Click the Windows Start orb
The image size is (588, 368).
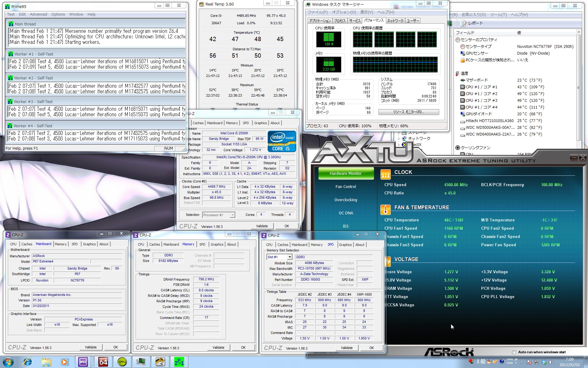coord(8,362)
